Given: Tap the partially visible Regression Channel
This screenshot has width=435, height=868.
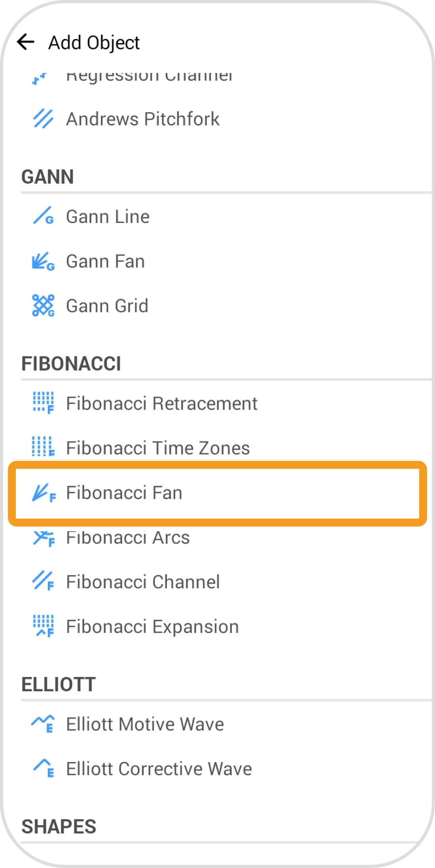Looking at the screenshot, I should pyautogui.click(x=149, y=77).
